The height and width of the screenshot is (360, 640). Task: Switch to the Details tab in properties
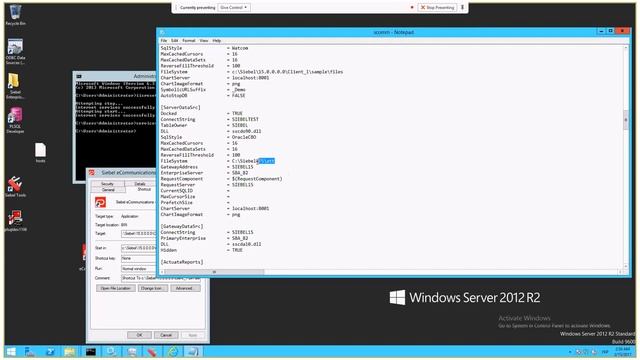pos(140,184)
